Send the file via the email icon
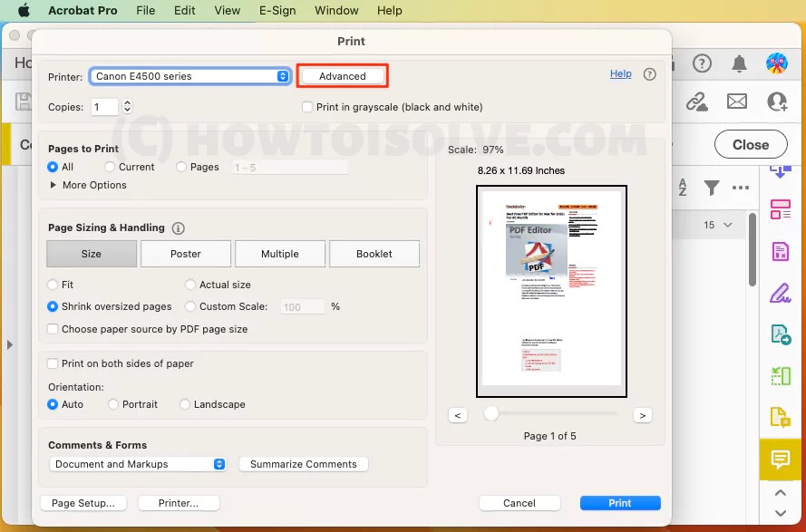This screenshot has width=806, height=532. pyautogui.click(x=737, y=102)
